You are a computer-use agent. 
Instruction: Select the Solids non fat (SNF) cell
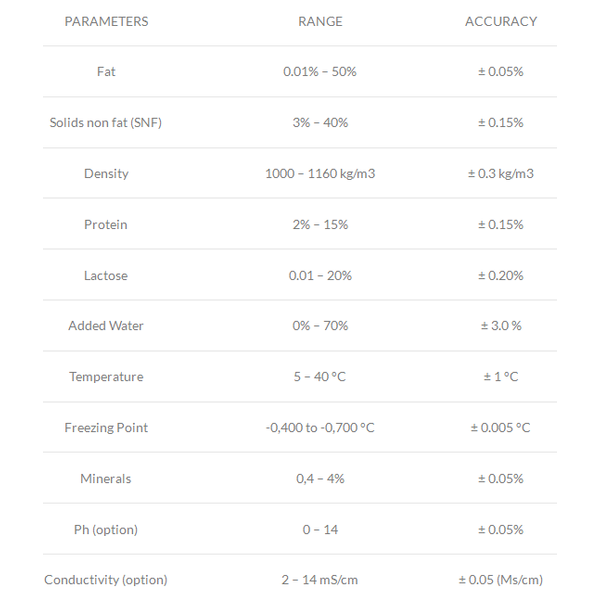(x=106, y=122)
